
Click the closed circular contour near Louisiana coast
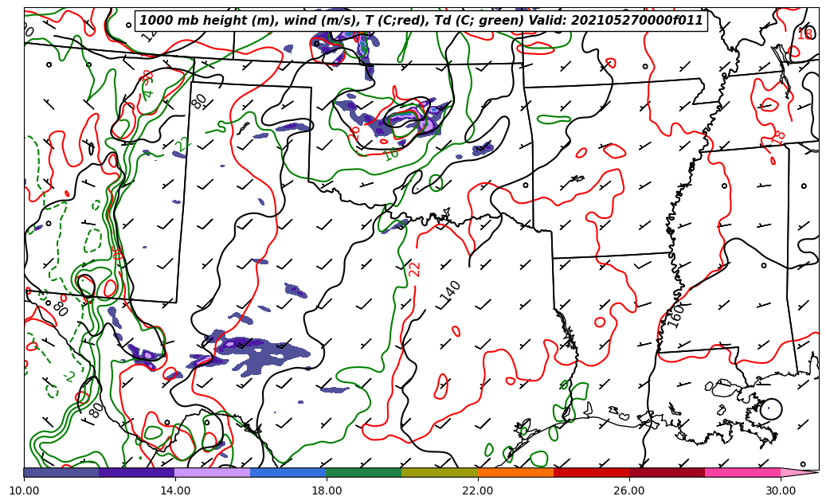click(x=770, y=409)
